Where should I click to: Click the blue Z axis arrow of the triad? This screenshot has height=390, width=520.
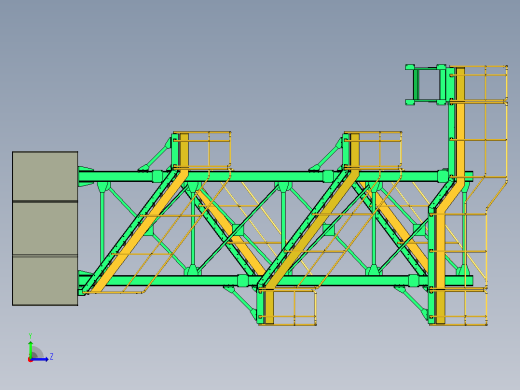point(40,359)
